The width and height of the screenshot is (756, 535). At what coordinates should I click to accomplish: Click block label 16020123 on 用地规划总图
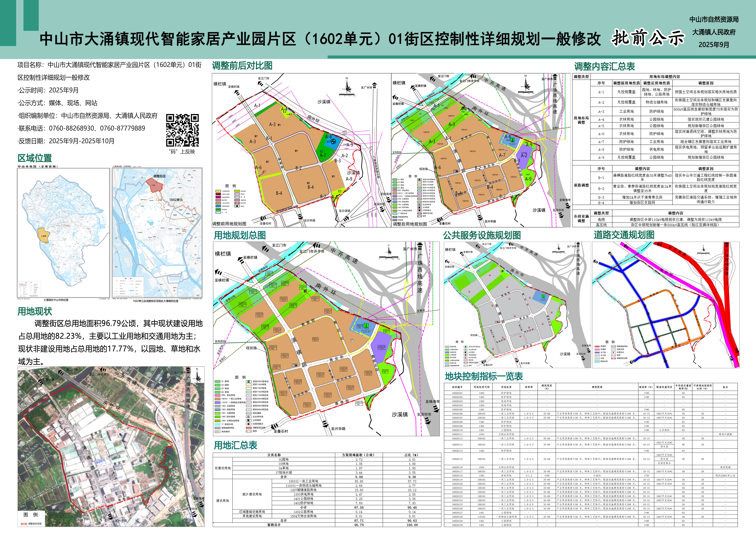pyautogui.click(x=328, y=394)
